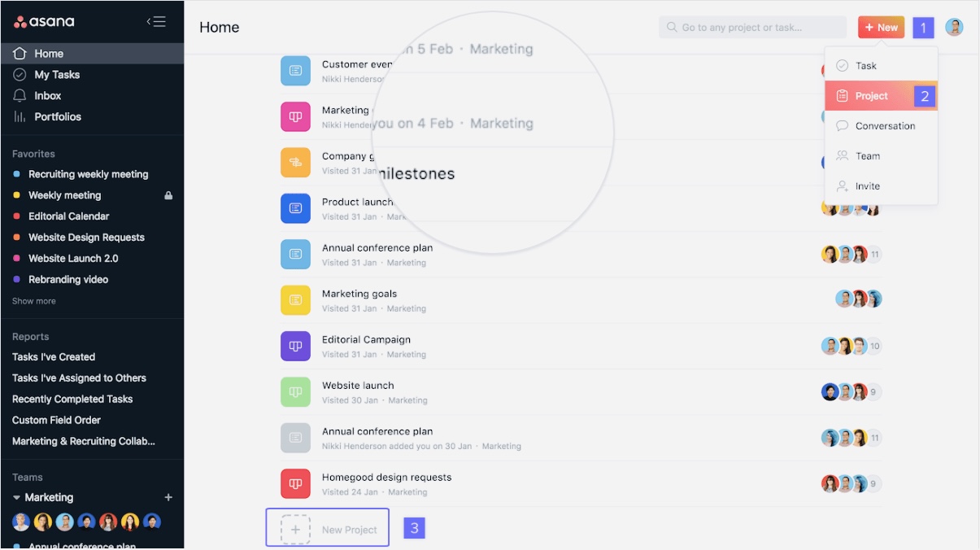Expand favorites with Show more

coord(34,301)
